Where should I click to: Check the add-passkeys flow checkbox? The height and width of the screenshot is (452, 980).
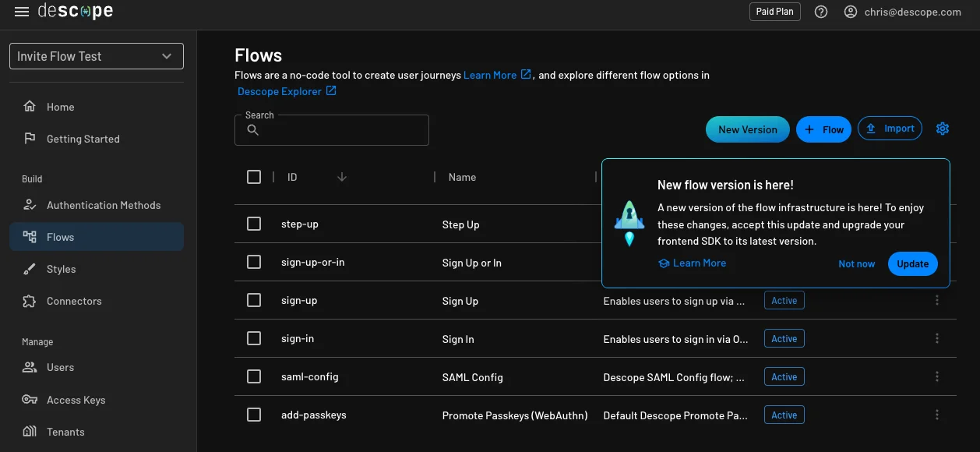[254, 415]
